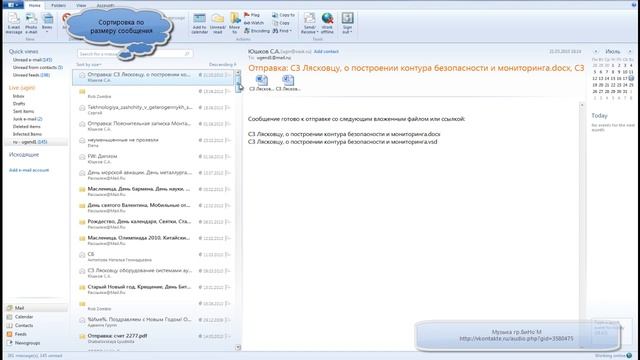Click the Watch ribbon button
Screen dimensions: 640x360
[x=254, y=23]
